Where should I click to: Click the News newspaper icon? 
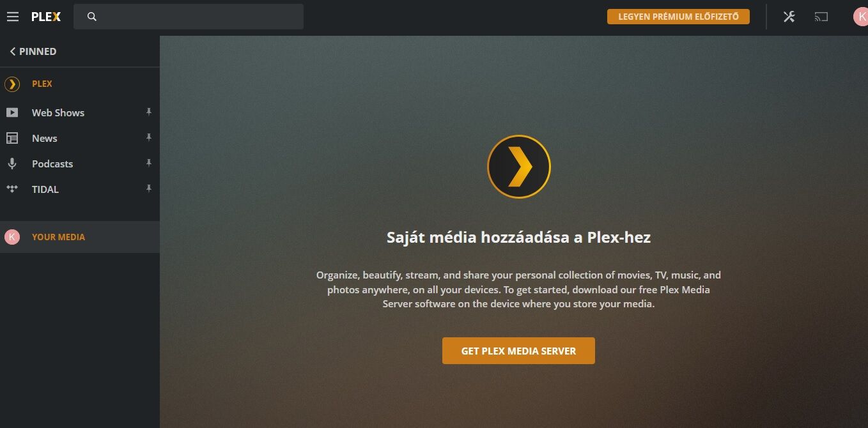[12, 138]
